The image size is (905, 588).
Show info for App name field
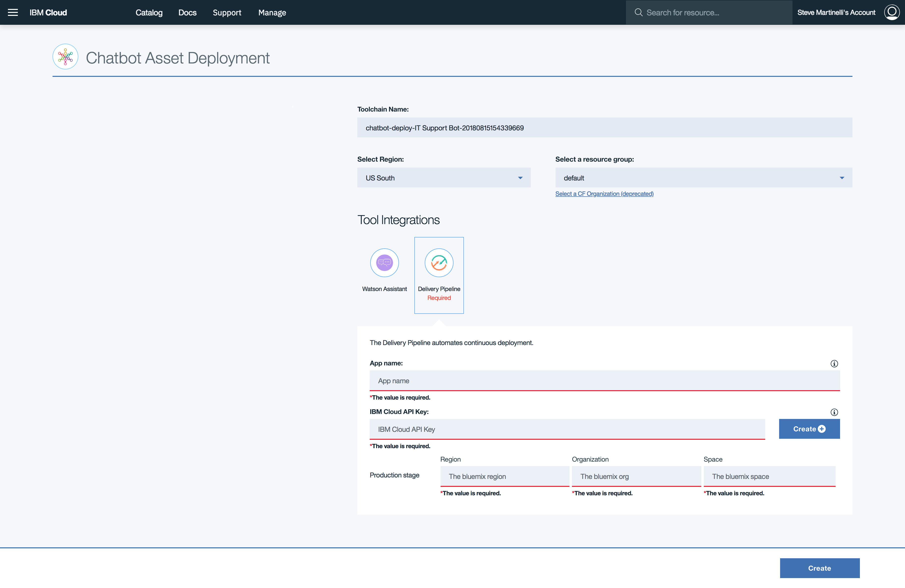(834, 364)
